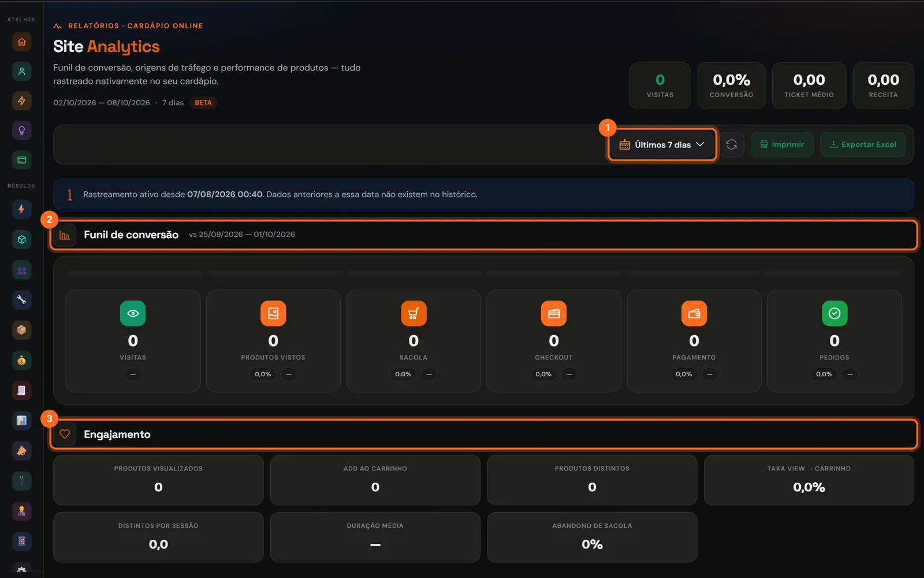
Task: Refresh the analytics data
Action: pos(732,144)
